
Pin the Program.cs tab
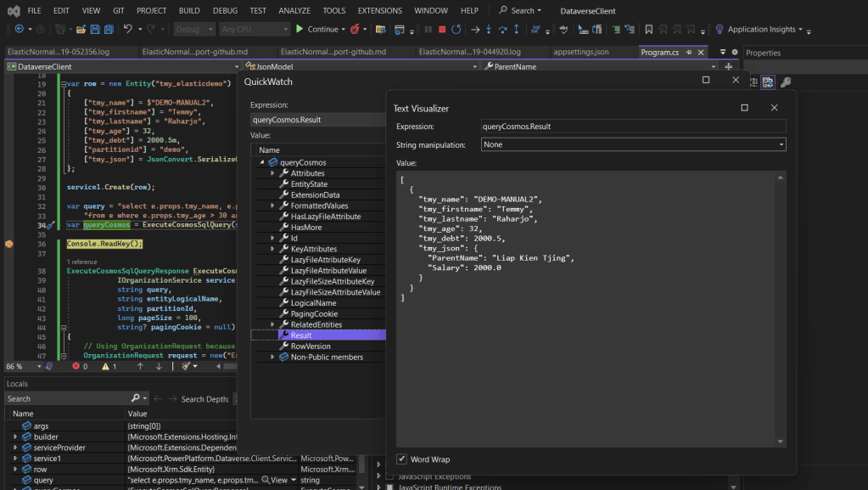[x=689, y=52]
